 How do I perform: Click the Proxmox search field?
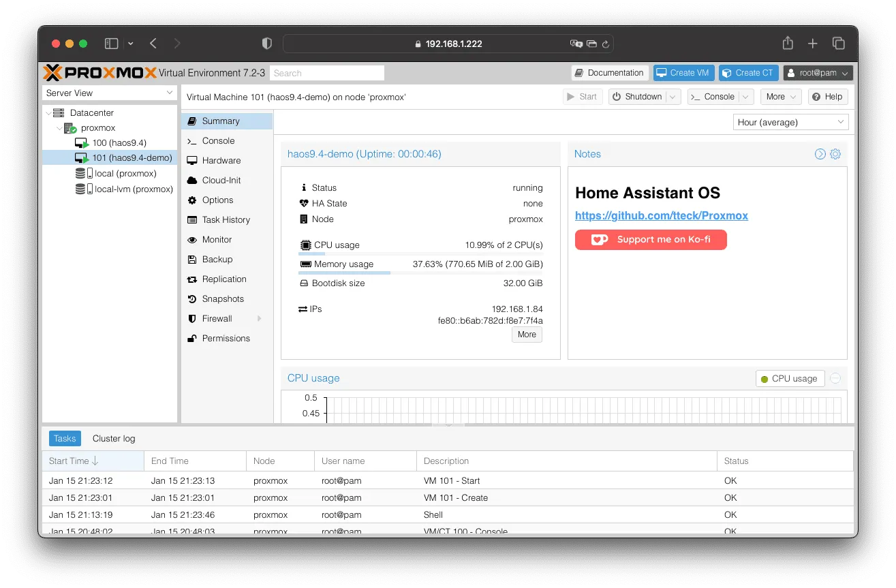click(327, 73)
